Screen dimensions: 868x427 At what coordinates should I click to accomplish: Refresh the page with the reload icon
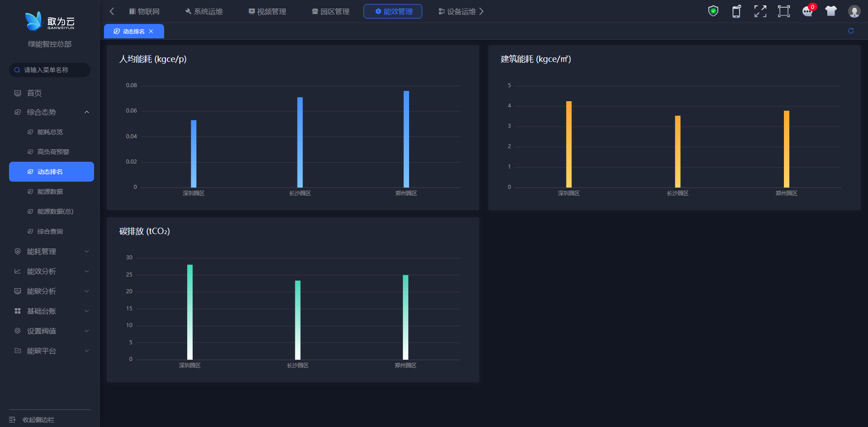(x=851, y=31)
